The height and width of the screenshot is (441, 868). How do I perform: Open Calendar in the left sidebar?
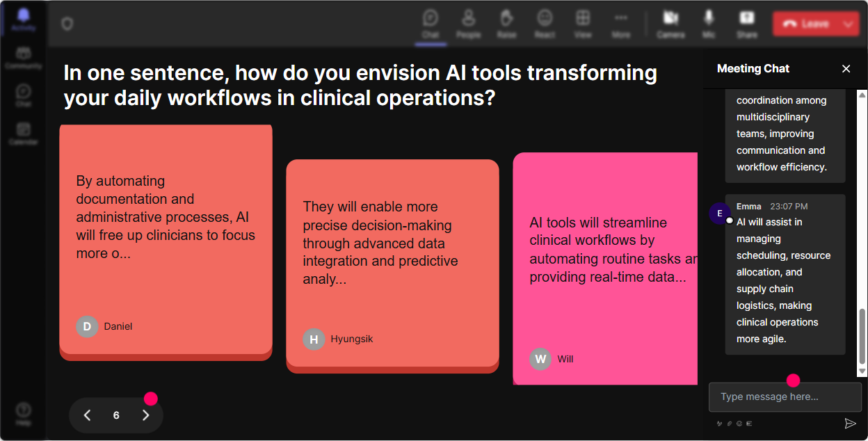pyautogui.click(x=24, y=133)
